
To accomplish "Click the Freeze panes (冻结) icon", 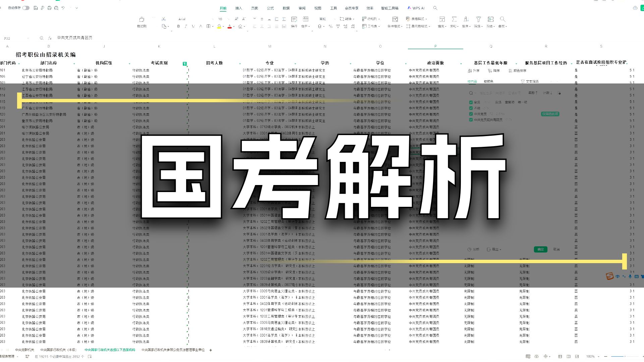I will tap(490, 19).
